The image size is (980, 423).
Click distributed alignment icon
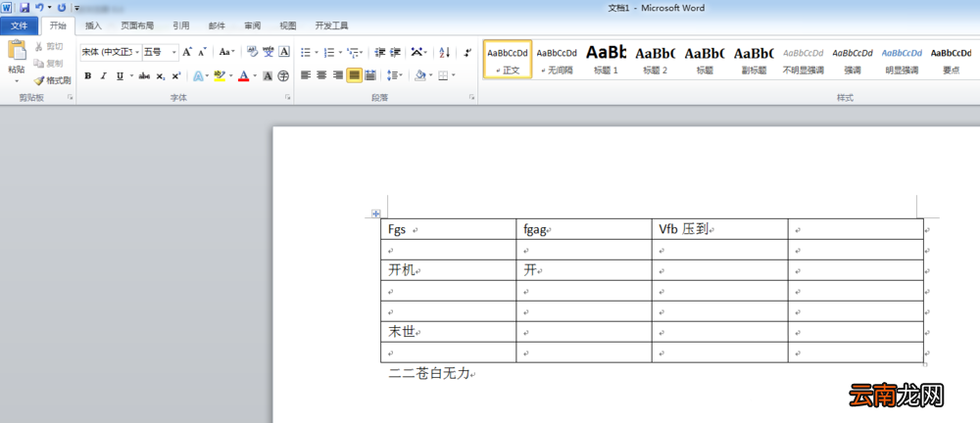pos(370,75)
